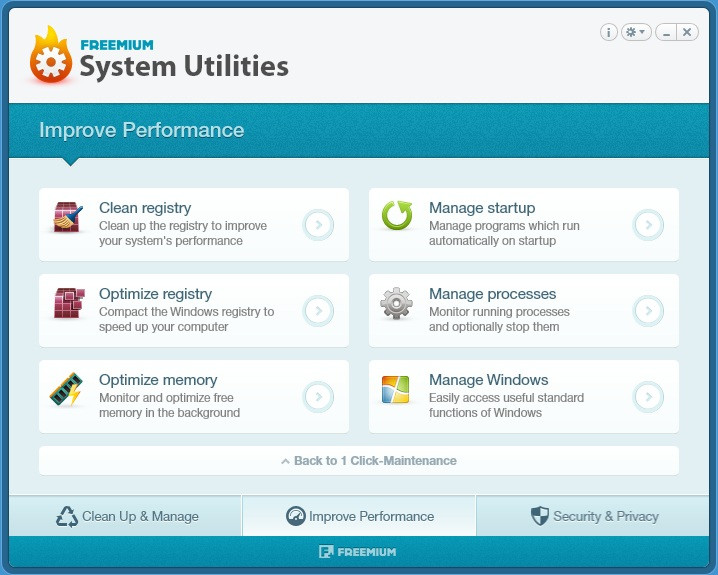Viewport: 718px width, 575px height.
Task: Click the Manage processes gear icon
Action: (x=397, y=303)
